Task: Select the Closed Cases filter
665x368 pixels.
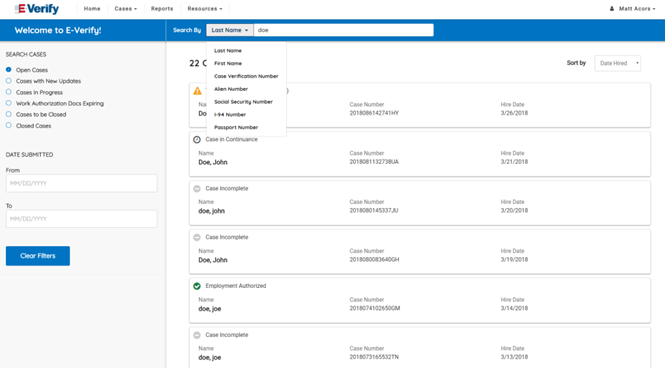Action: (8, 125)
